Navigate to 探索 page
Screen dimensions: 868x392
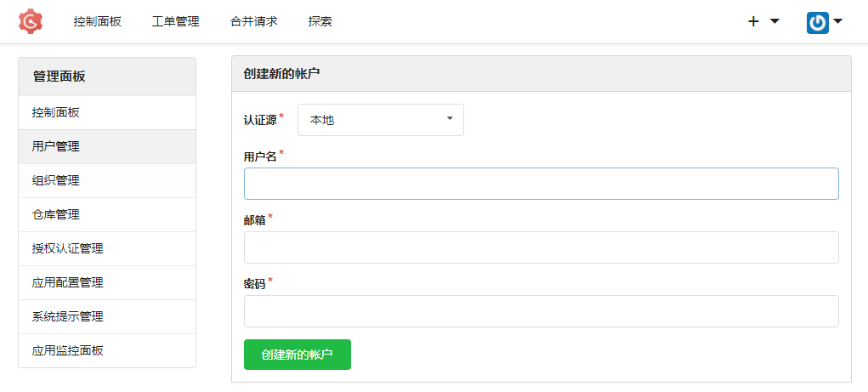tap(320, 21)
